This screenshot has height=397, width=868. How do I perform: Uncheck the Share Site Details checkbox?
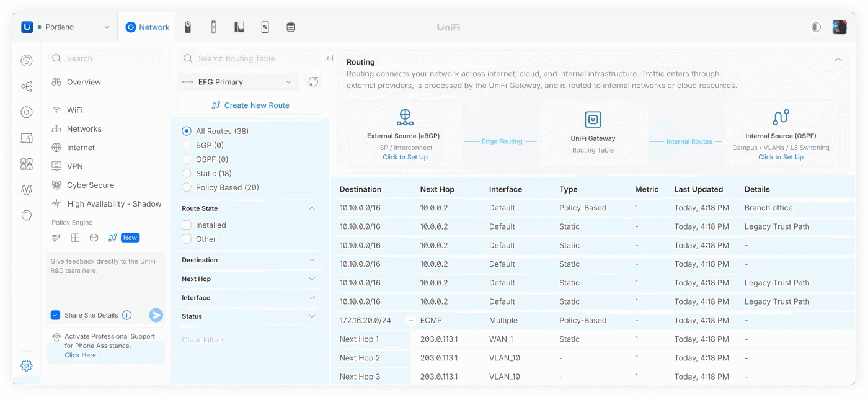click(56, 315)
